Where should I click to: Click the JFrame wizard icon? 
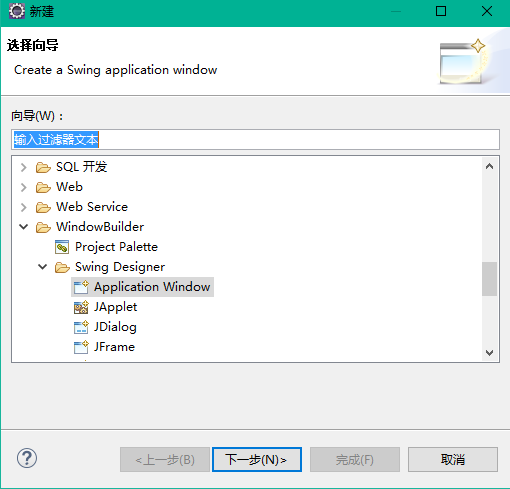click(x=81, y=347)
